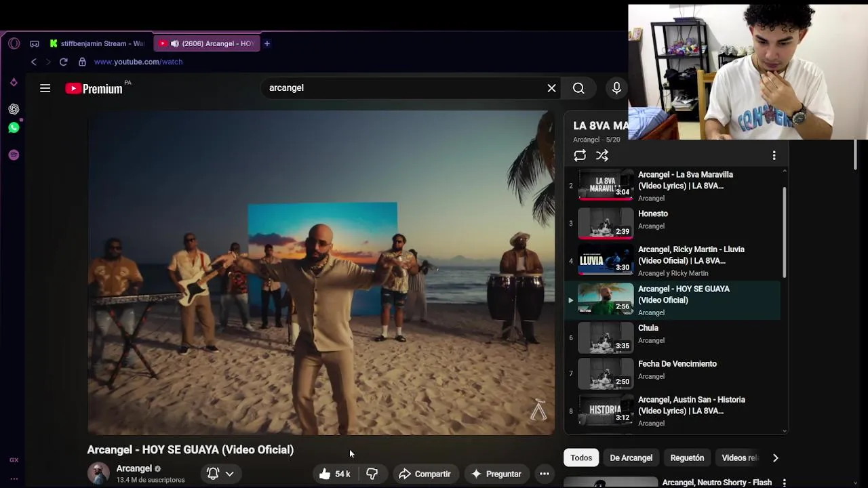The width and height of the screenshot is (868, 488).
Task: Toggle playlist loop
Action: coord(580,156)
